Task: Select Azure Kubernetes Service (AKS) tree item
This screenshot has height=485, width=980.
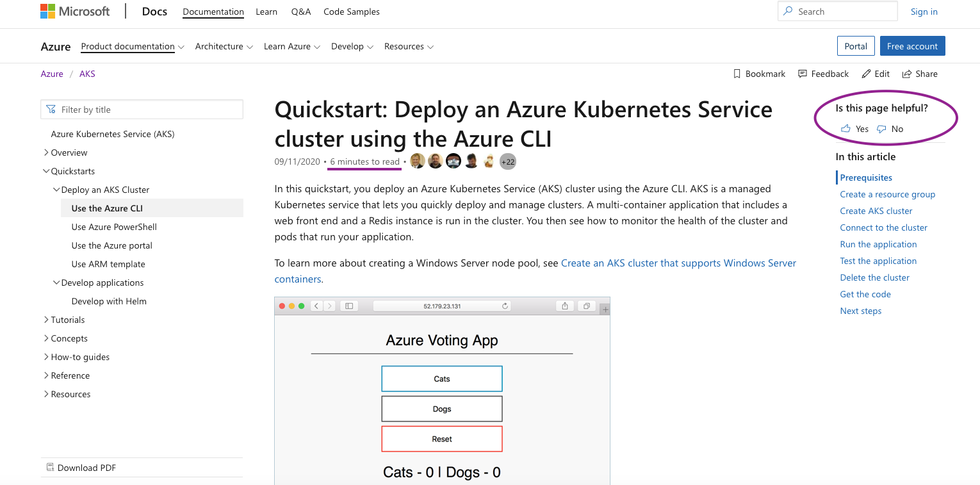Action: click(113, 134)
